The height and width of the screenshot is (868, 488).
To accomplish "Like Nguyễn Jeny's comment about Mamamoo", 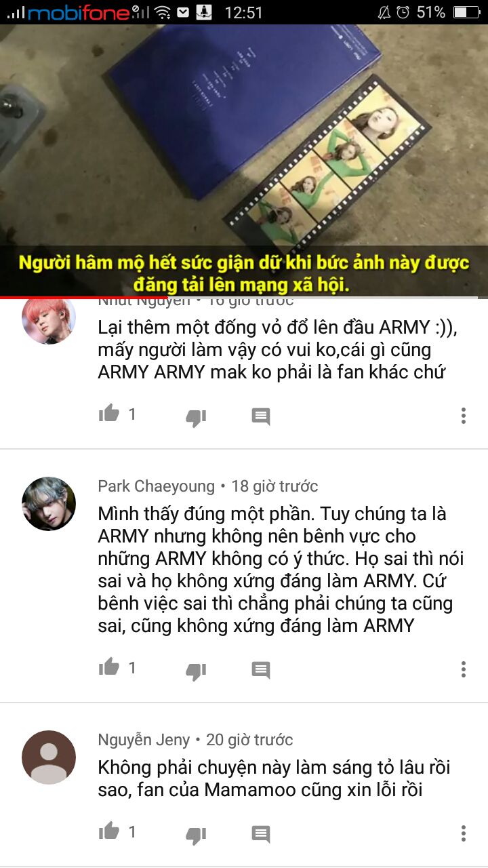I will point(108,831).
